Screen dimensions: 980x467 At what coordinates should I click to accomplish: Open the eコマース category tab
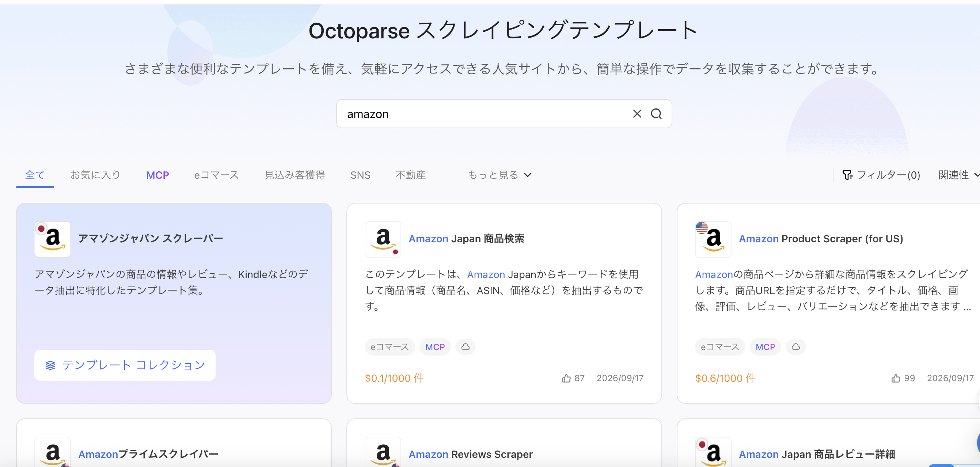216,175
